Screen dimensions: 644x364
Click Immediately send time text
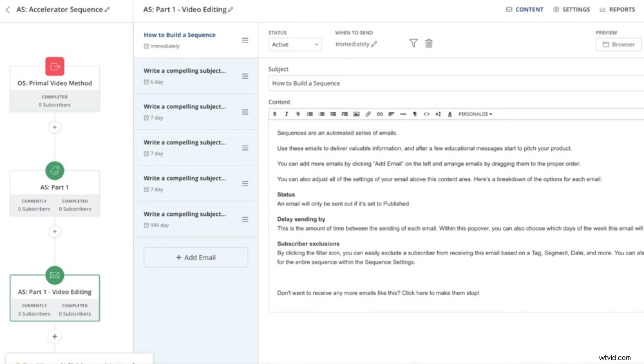(x=352, y=44)
